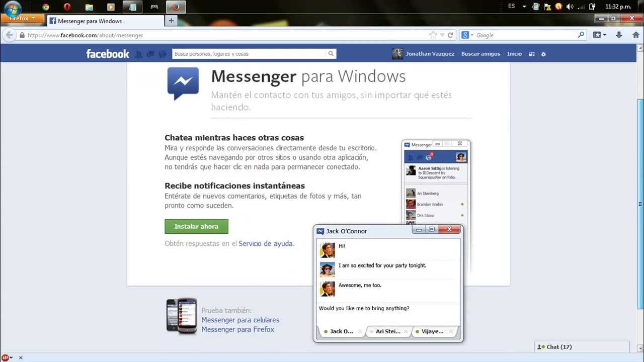The width and height of the screenshot is (644, 362).
Task: Open a new browser tab
Action: tap(171, 21)
